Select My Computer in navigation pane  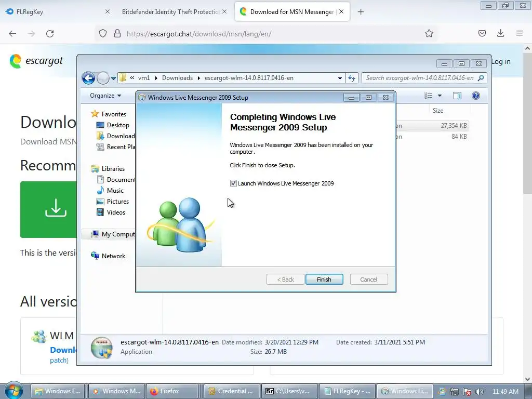[113, 234]
